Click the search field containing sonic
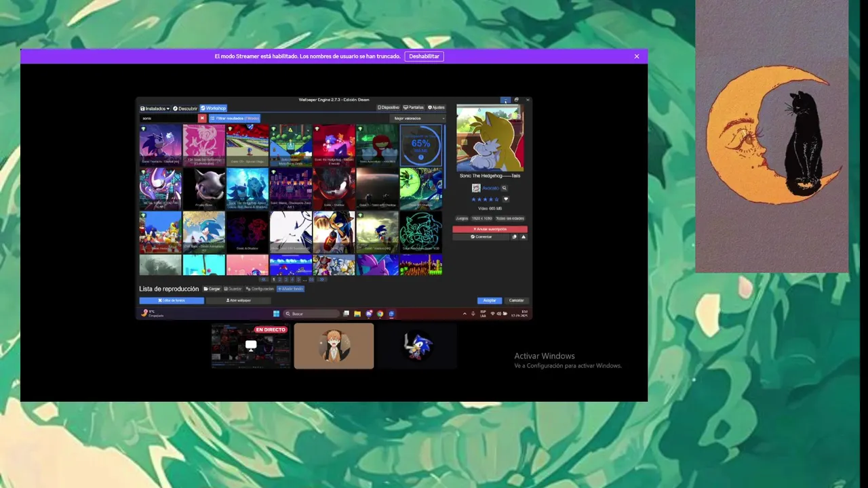 168,118
